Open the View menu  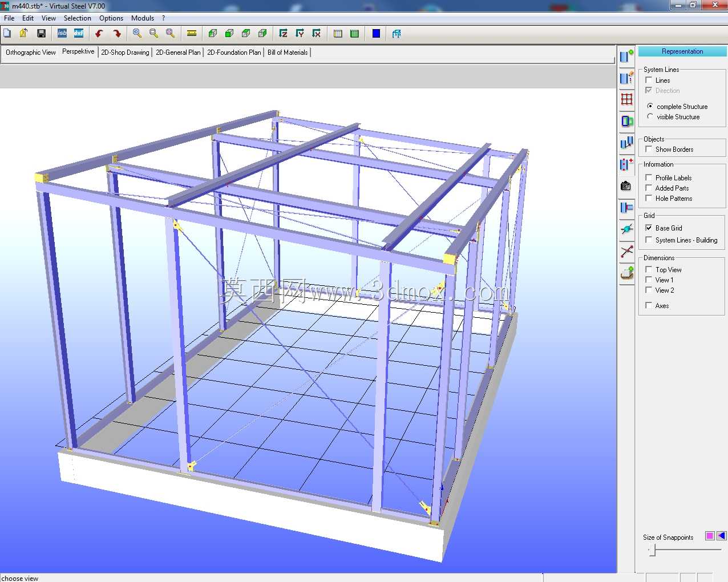pyautogui.click(x=48, y=18)
